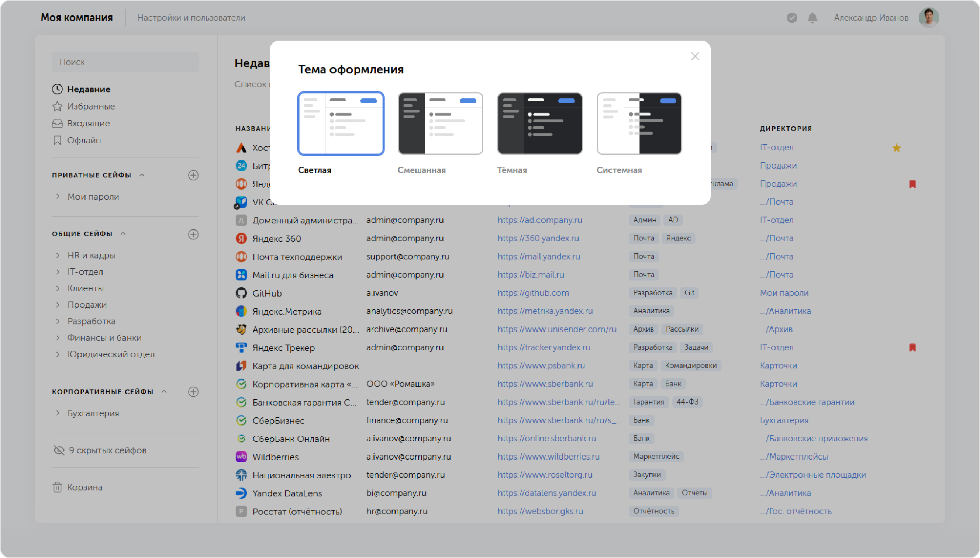This screenshot has width=980, height=558.
Task: Collapse the Приватные сейфы section
Action: pos(142,175)
